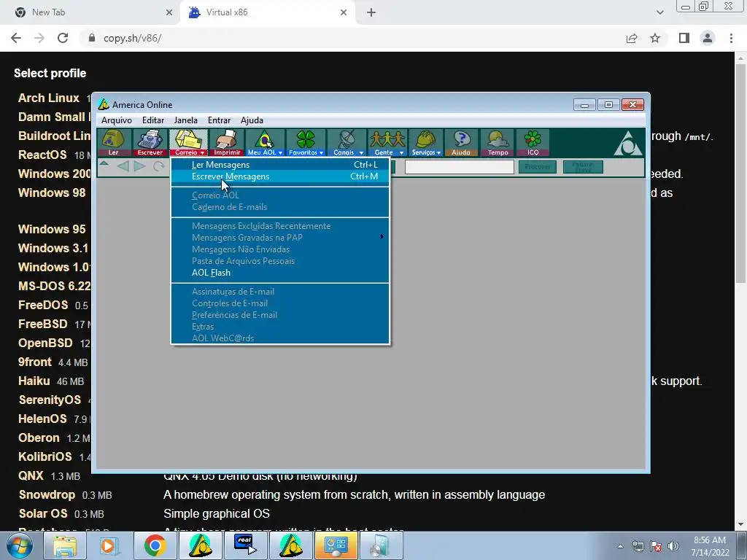Select the Windows 95 profile link
Screen dimensions: 747x560
tap(52, 229)
